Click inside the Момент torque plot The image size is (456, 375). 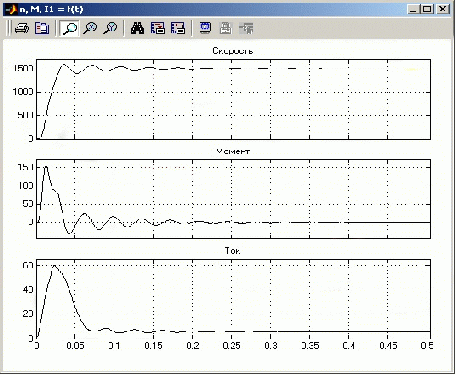(x=233, y=199)
